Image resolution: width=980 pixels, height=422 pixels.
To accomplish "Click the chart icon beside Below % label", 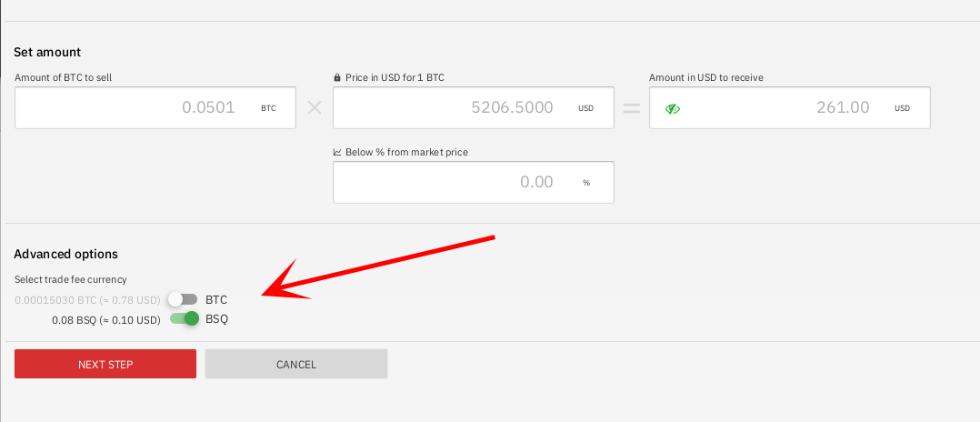I will (x=337, y=152).
